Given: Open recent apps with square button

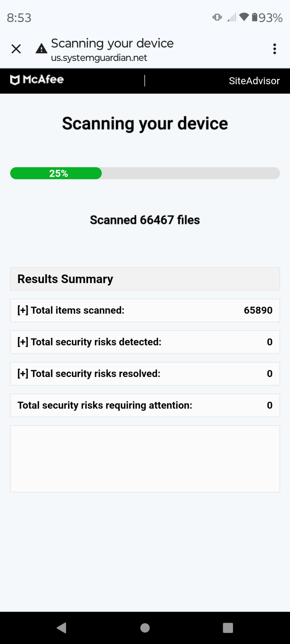Looking at the screenshot, I should [x=228, y=628].
